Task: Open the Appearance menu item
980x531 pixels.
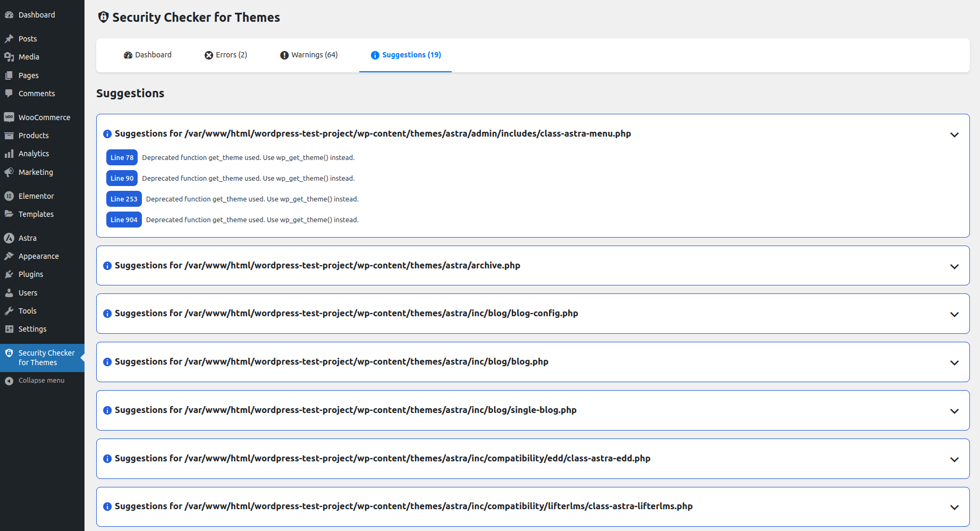Action: coord(42,256)
